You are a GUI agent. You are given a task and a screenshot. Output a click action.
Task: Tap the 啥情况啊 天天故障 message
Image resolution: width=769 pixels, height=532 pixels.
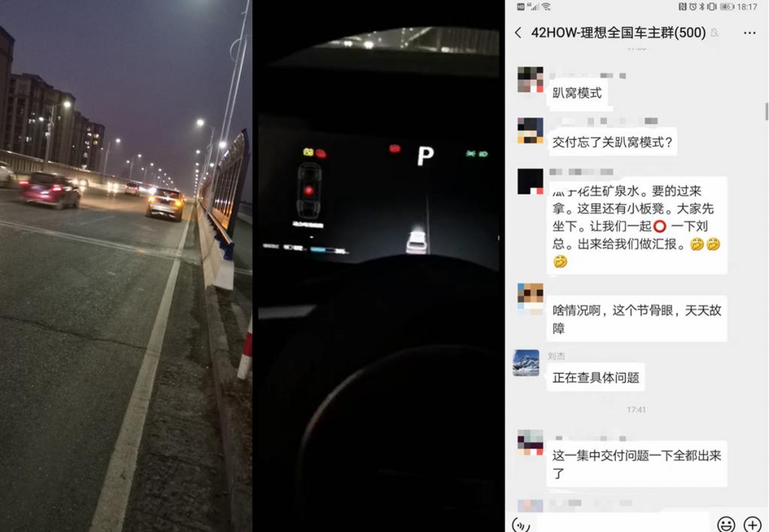pos(637,319)
